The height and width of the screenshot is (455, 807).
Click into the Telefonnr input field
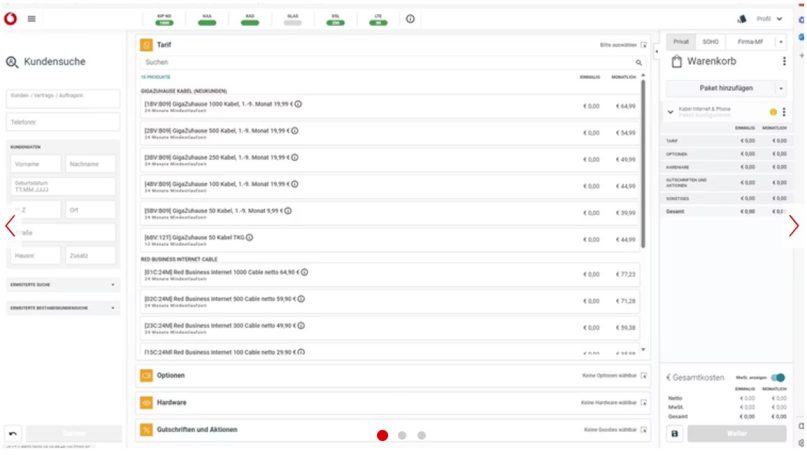pos(62,121)
